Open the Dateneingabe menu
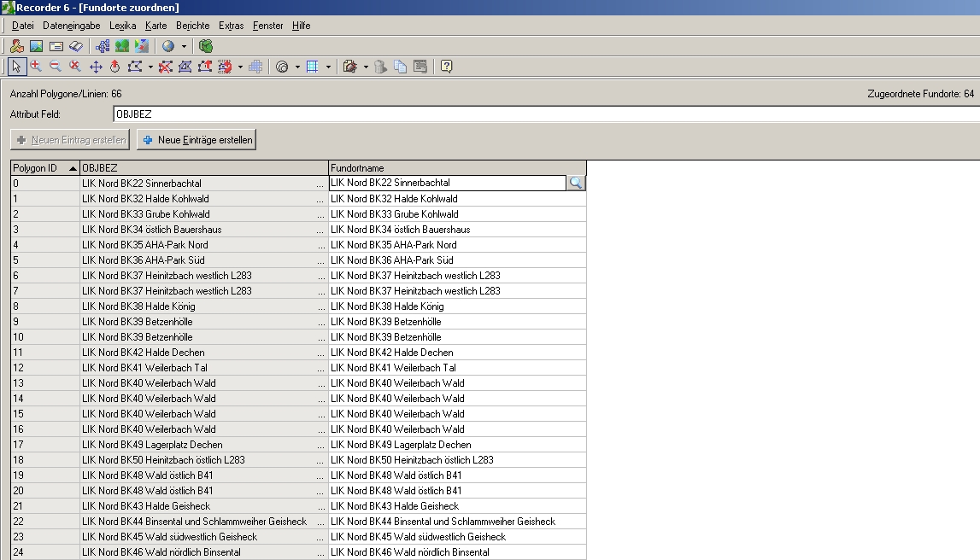Screen dimensions: 980x560 coord(71,26)
